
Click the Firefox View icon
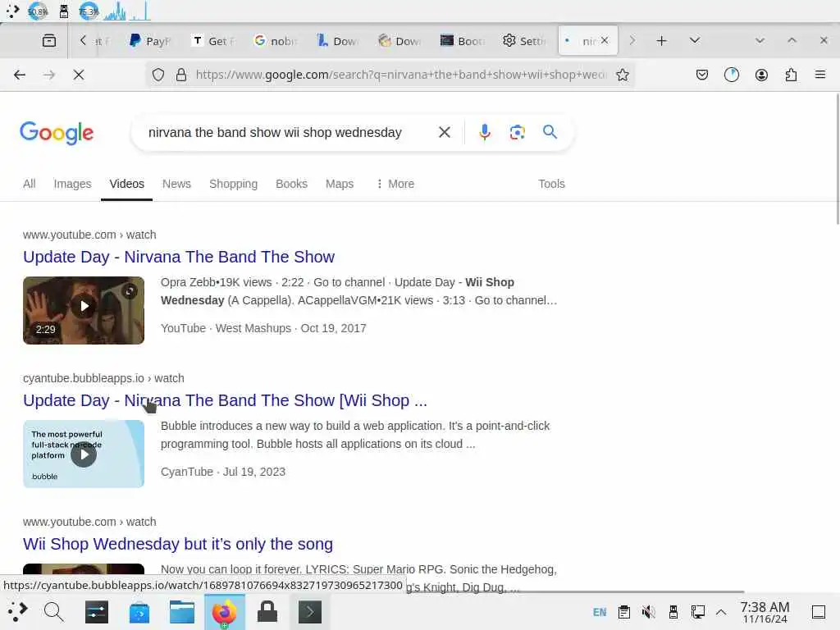pos(48,41)
